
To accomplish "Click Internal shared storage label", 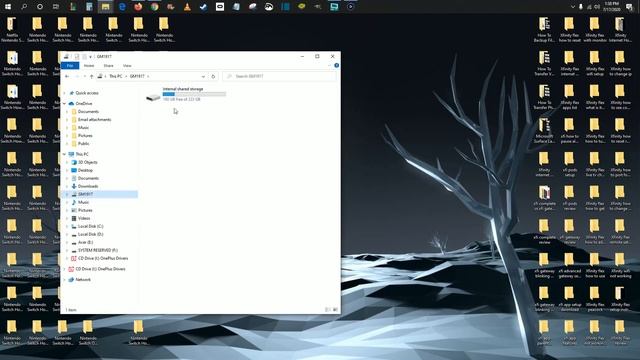I will [183, 89].
